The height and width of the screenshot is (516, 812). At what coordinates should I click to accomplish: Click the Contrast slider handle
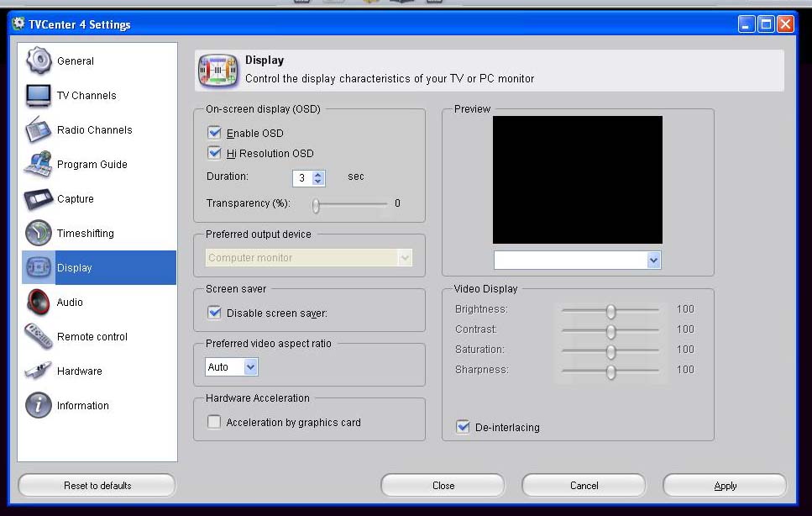(x=611, y=332)
